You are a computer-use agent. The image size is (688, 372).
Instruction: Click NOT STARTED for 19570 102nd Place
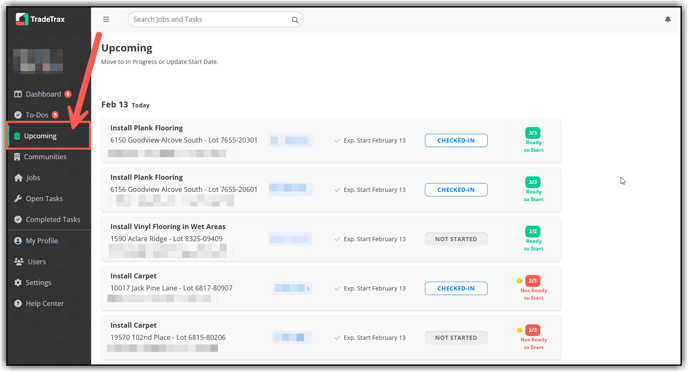tap(456, 338)
